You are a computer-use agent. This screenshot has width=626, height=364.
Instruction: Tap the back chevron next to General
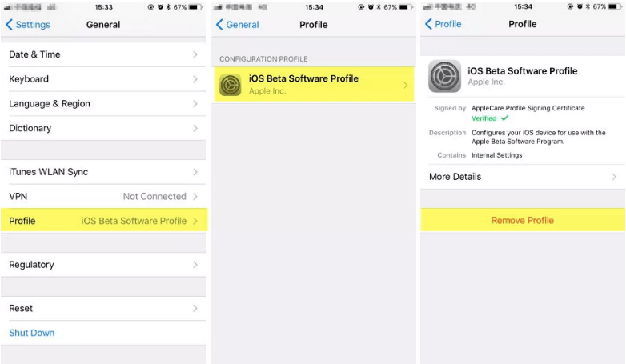point(219,25)
